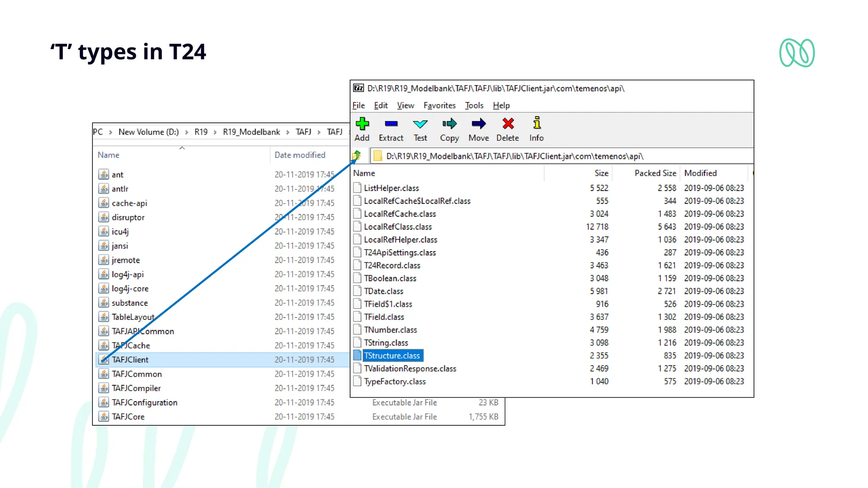The width and height of the screenshot is (868, 488).
Task: Select T24ApiSettings.class file
Action: [x=400, y=252]
